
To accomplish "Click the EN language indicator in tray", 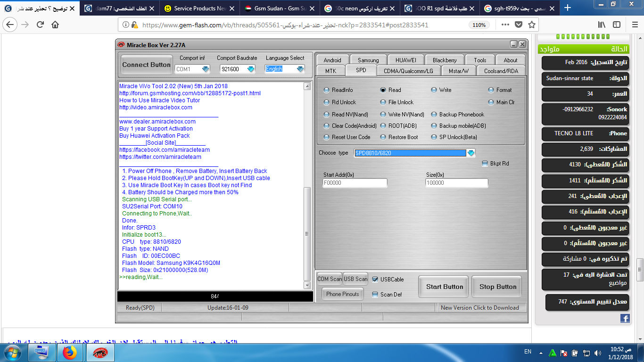I will (528, 352).
